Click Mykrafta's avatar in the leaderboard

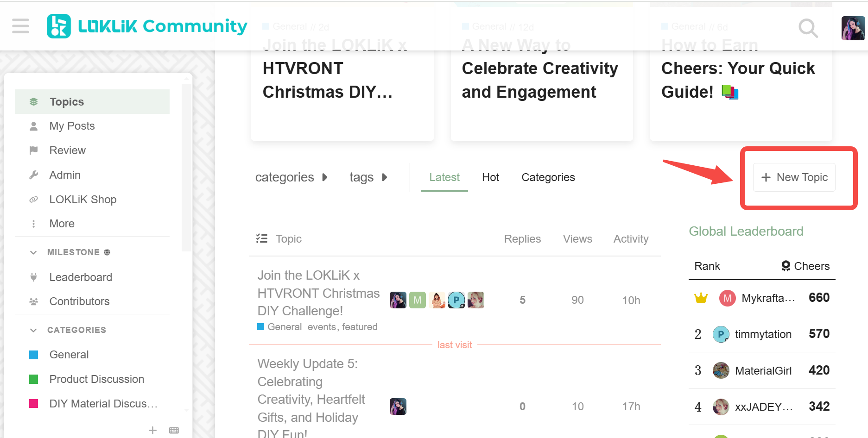pos(728,298)
